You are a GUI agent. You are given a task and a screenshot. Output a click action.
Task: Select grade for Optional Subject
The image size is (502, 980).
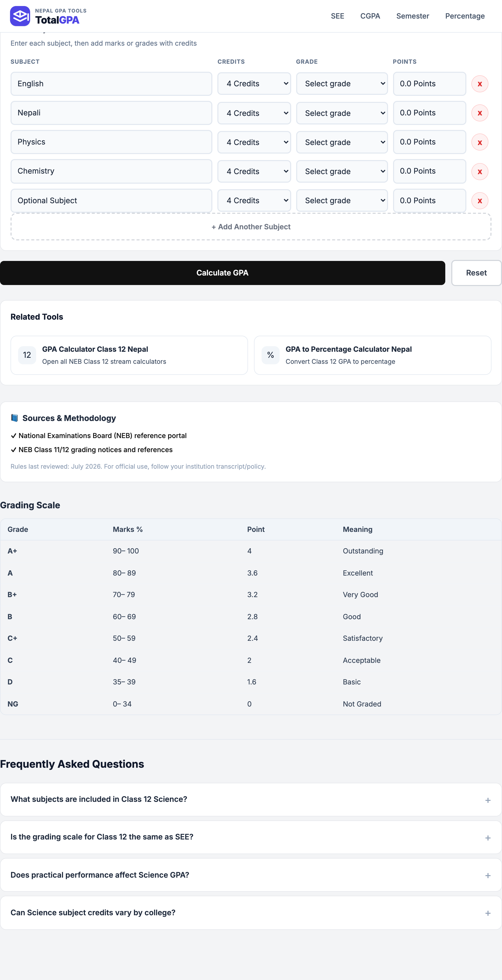tap(342, 200)
